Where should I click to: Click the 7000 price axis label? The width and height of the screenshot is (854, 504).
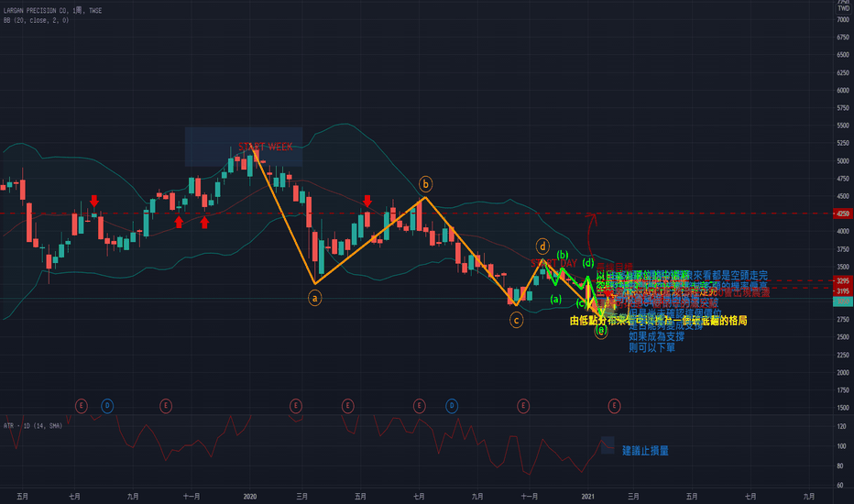[x=843, y=19]
